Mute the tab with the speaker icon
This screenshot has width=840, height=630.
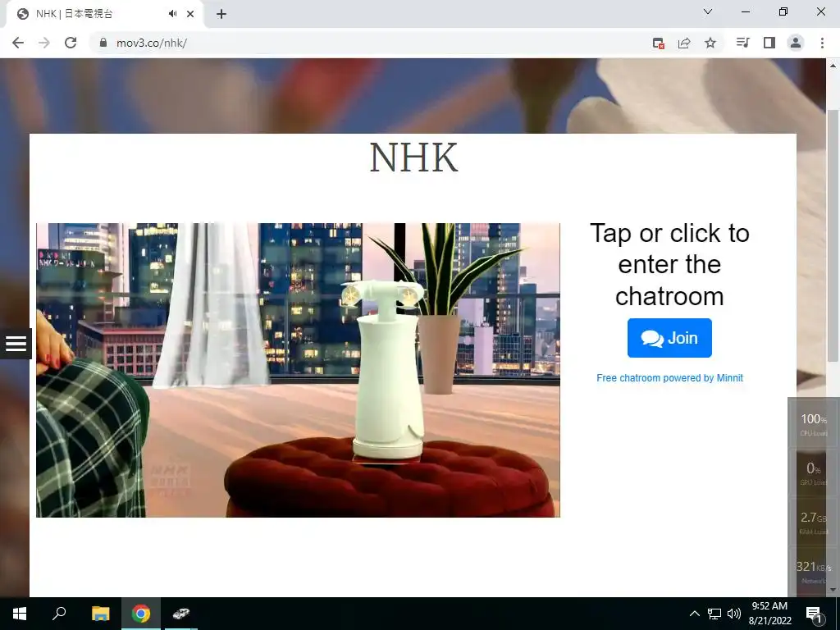(x=172, y=14)
